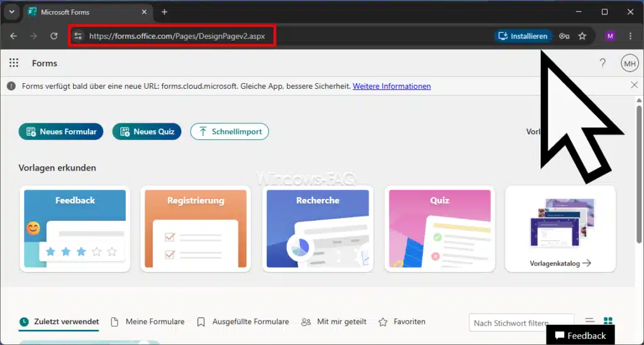Open the MH account manager circle
The image size is (644, 345).
coord(630,64)
